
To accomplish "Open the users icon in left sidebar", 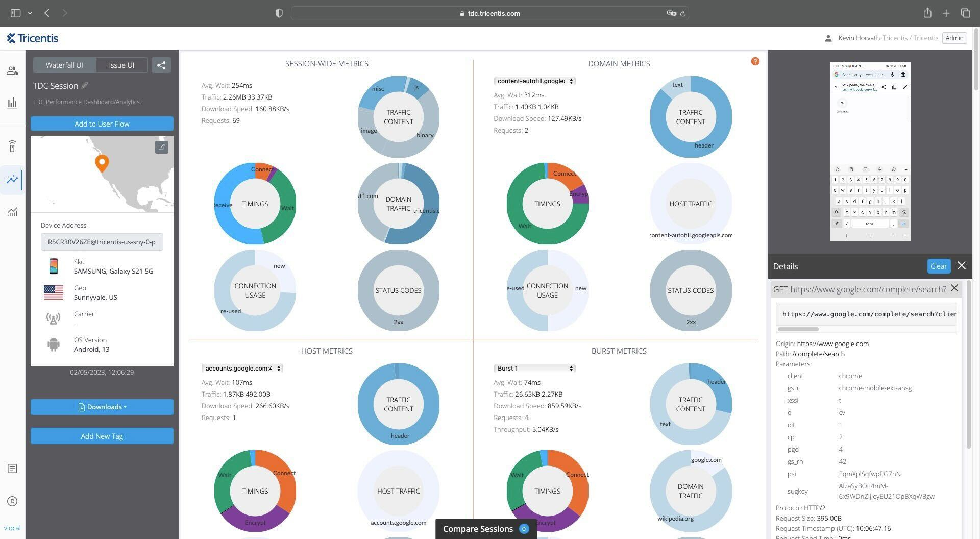I will [12, 71].
